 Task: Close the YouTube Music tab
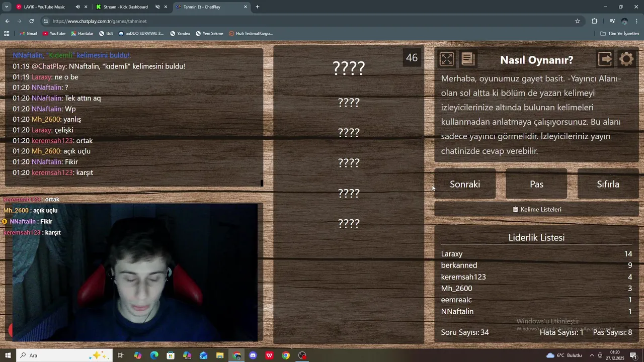pyautogui.click(x=86, y=7)
